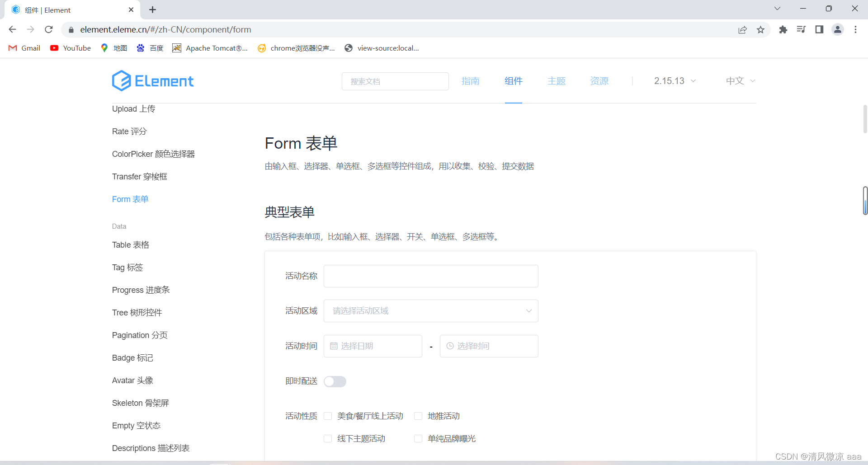Check 地推活动 checkbox
868x465 pixels.
(418, 416)
